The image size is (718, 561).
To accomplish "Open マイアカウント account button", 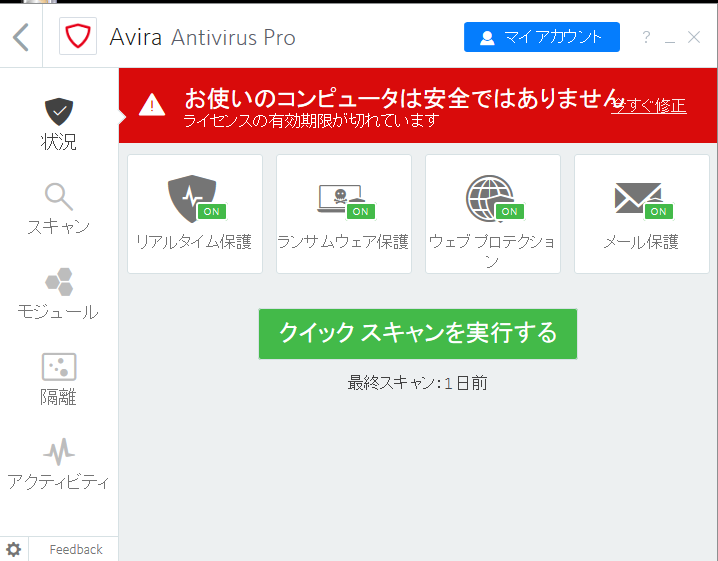I will pos(542,37).
